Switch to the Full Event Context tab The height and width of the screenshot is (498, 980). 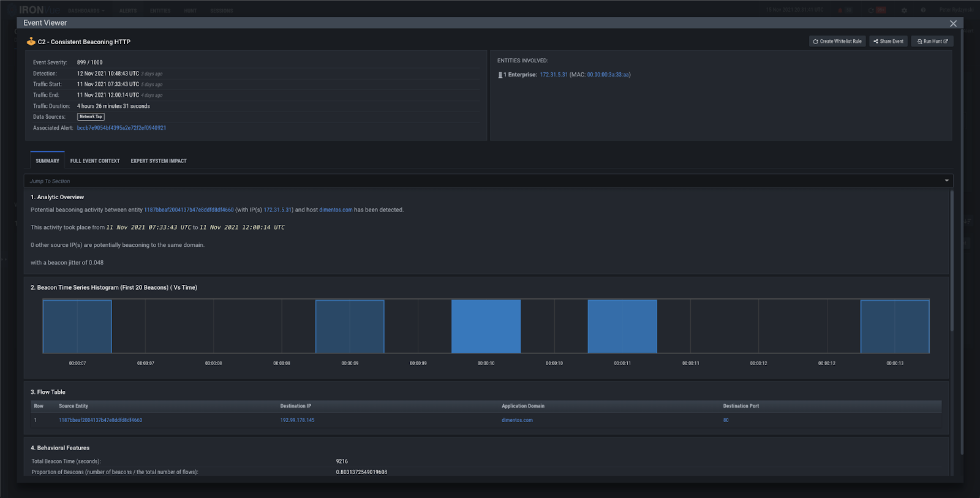(x=95, y=160)
